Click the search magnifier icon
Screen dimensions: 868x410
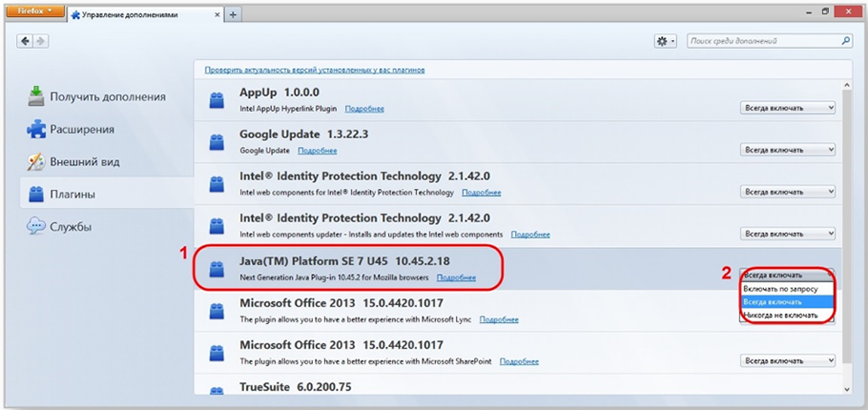(x=845, y=42)
